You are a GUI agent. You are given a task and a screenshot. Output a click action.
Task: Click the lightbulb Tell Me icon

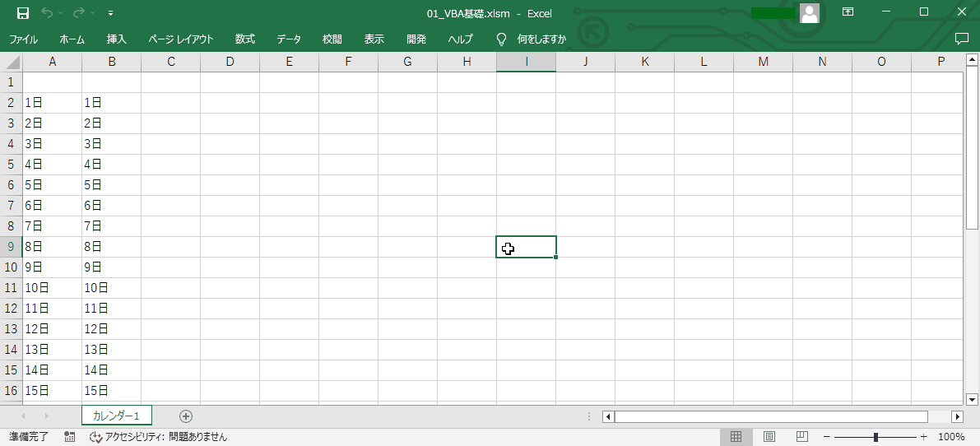pyautogui.click(x=501, y=39)
